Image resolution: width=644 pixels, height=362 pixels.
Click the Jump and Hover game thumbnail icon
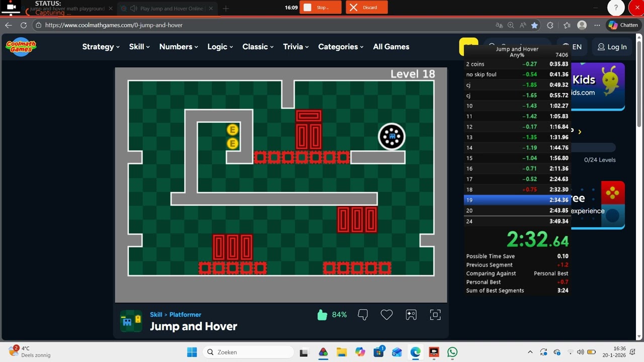(131, 321)
